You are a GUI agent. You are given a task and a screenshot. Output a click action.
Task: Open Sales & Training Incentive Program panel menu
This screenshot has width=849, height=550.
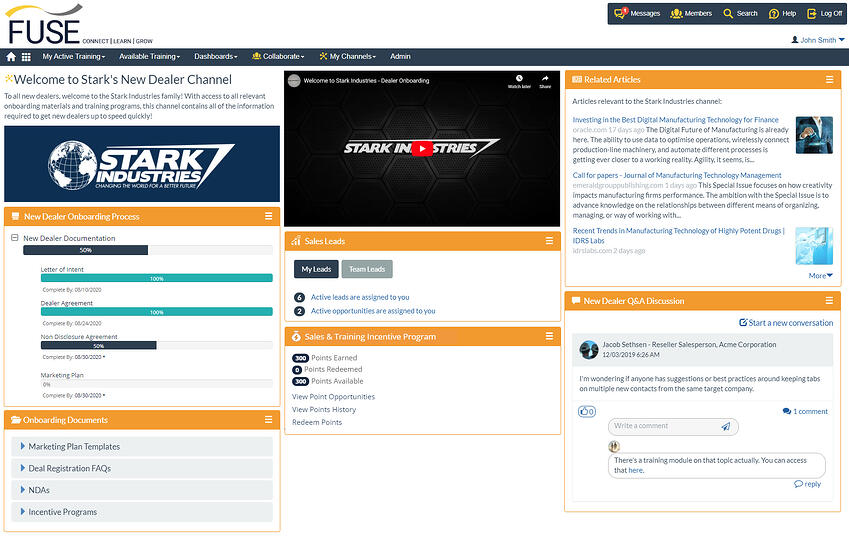coord(549,336)
